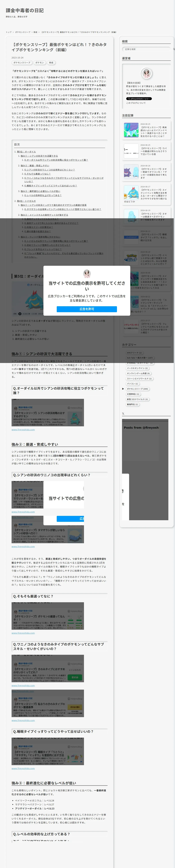Open embedded card タマザラシが欲しいならシアンの砂浜

coord(47,529)
